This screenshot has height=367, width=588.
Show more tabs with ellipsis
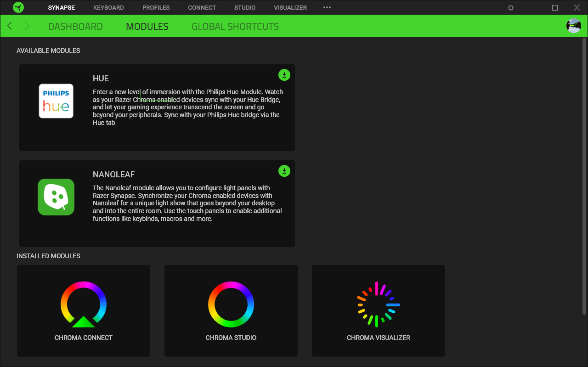click(x=327, y=8)
